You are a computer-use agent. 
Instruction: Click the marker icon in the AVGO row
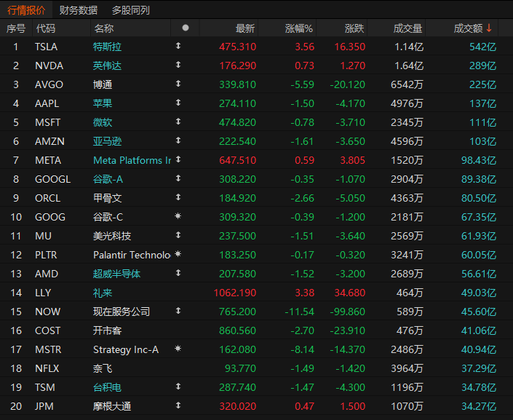point(178,84)
